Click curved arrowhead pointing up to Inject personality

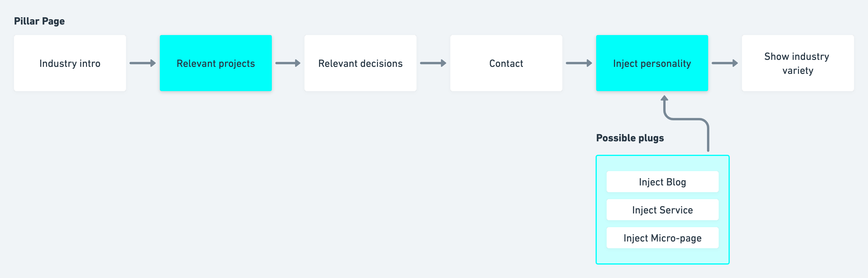point(664,98)
